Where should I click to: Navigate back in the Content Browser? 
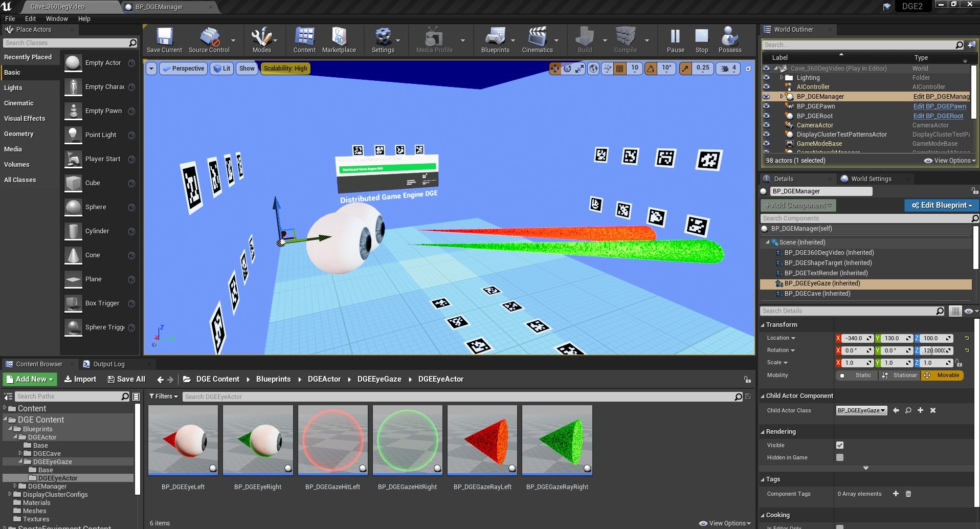point(160,380)
